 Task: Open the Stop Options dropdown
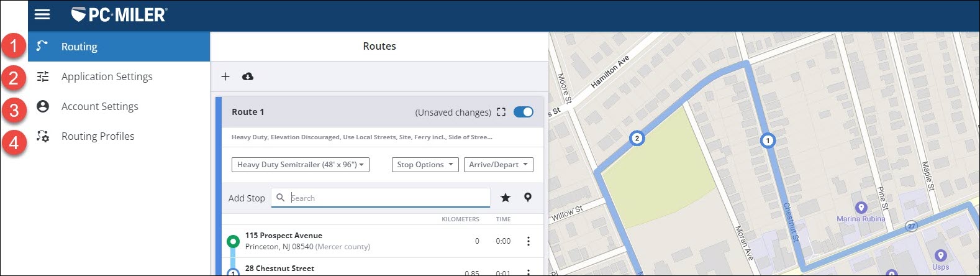[x=425, y=165]
